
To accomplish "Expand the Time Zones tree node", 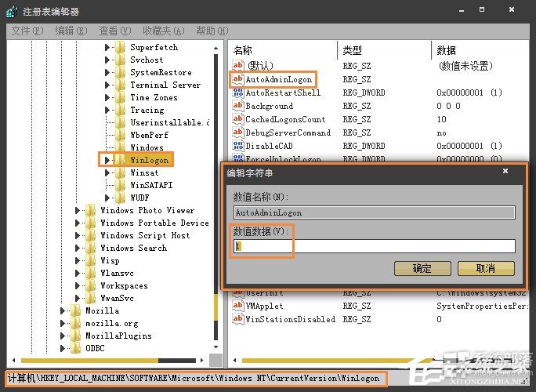I will (x=107, y=97).
